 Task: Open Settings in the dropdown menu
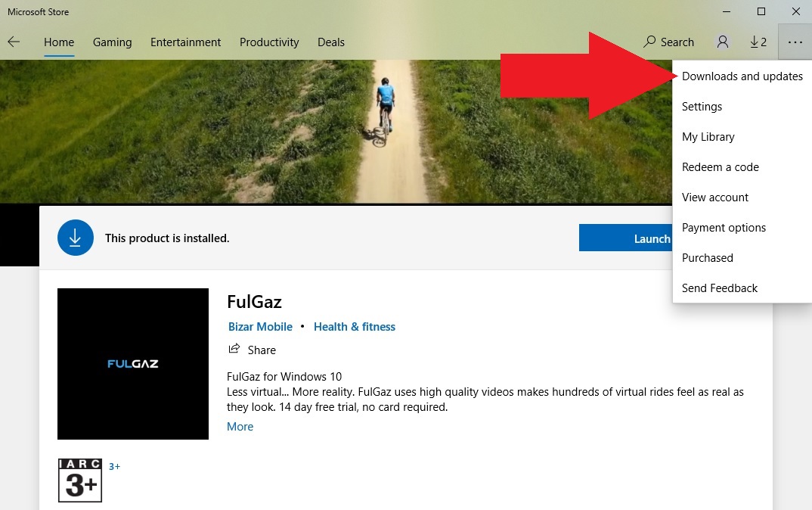pos(742,106)
